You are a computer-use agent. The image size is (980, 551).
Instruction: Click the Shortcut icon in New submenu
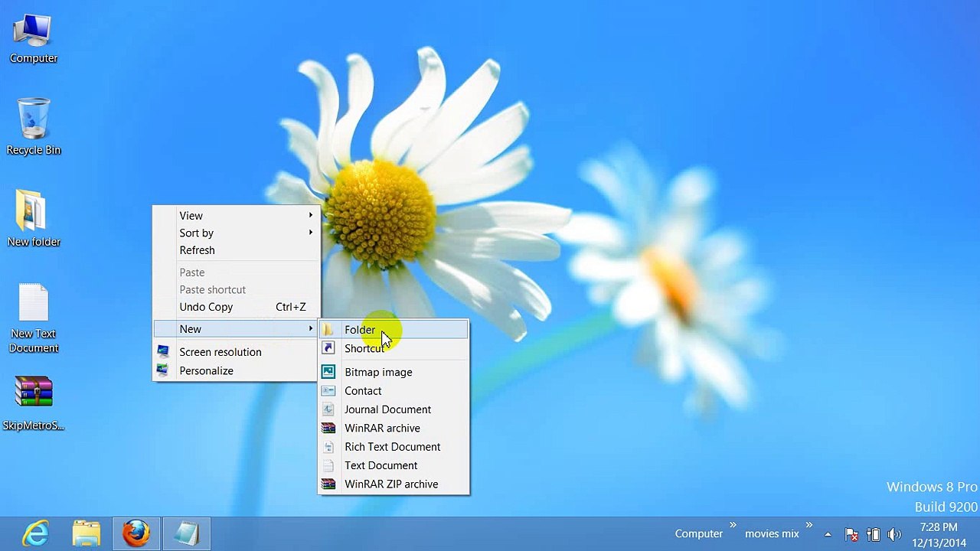[328, 348]
